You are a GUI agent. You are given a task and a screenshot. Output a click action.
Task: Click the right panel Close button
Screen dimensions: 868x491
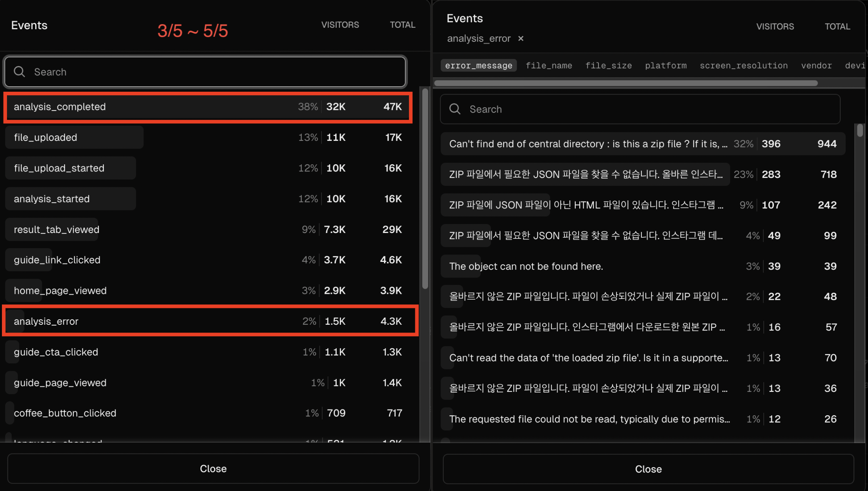[x=648, y=469]
